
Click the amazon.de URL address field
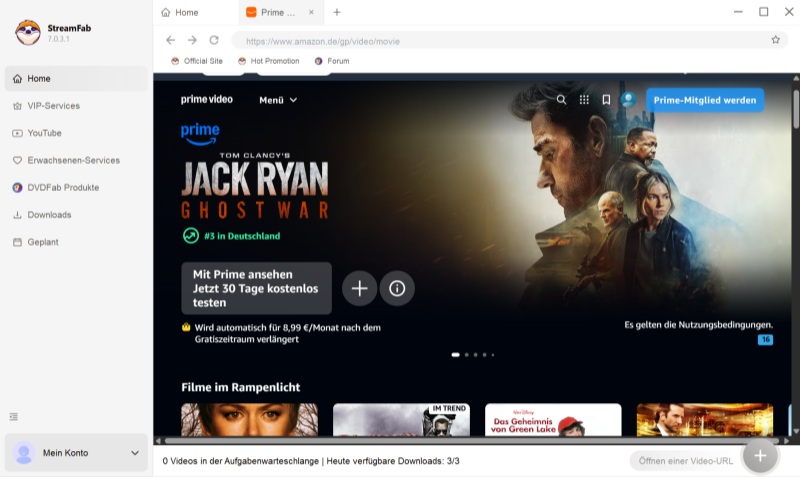coord(500,41)
